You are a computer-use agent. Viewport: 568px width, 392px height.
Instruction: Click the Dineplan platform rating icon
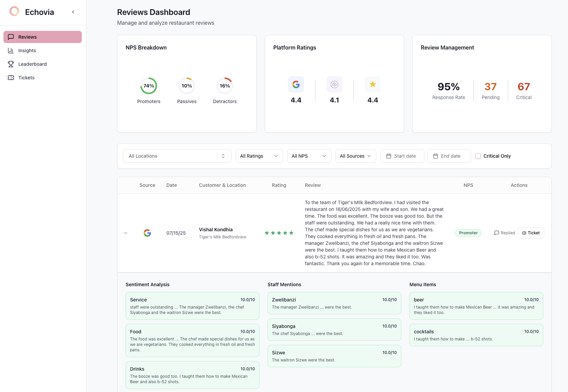tap(334, 84)
